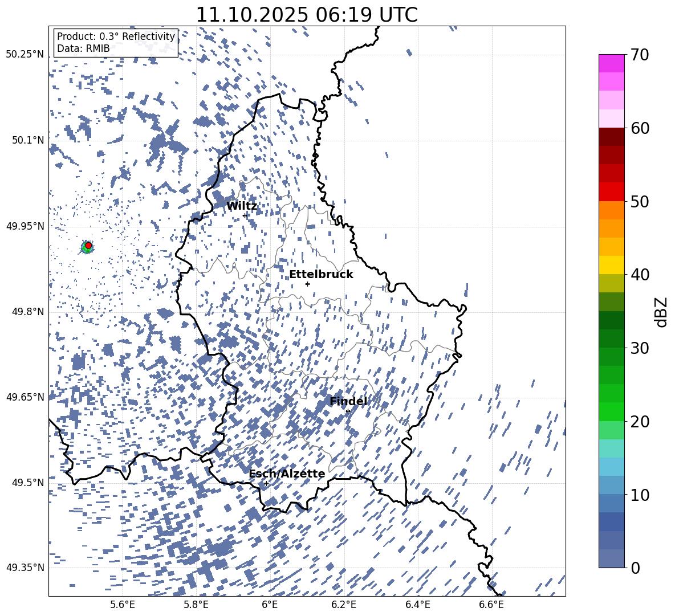Click the 6.4°E longitude tick label
The width and height of the screenshot is (675, 616).
pyautogui.click(x=417, y=605)
